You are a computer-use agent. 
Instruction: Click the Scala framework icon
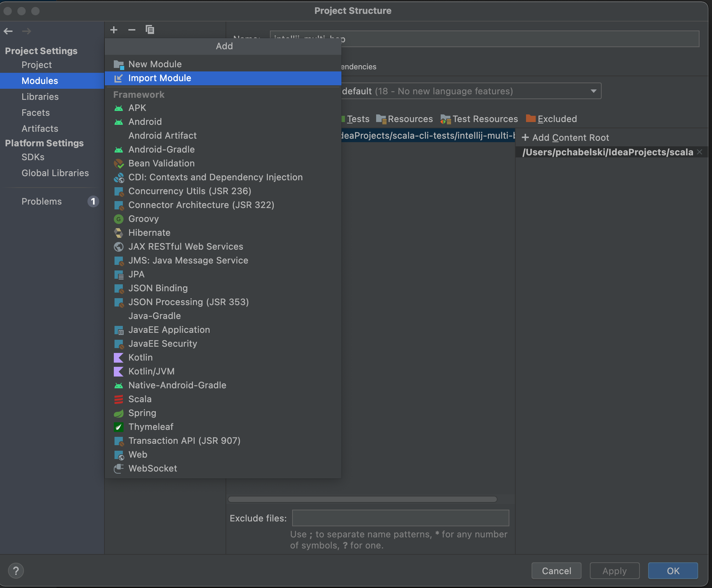click(119, 399)
